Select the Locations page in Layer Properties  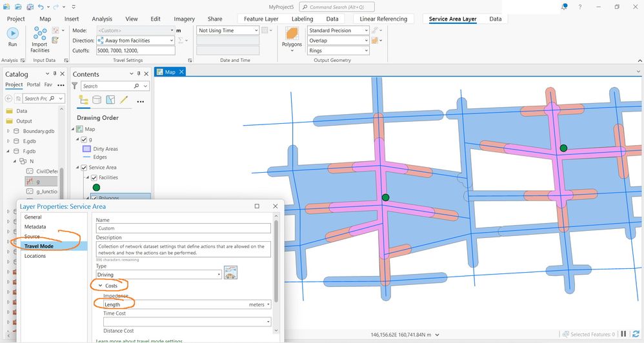tap(35, 256)
